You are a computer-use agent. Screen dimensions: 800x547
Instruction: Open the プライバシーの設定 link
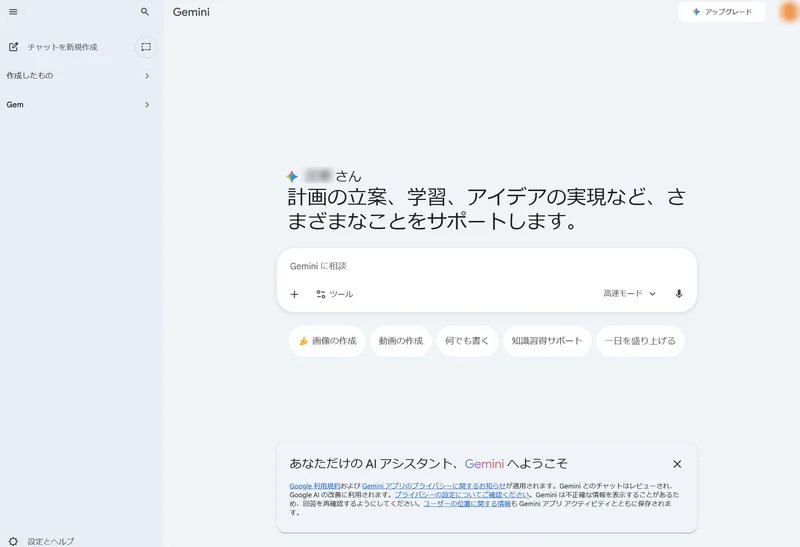tap(462, 494)
